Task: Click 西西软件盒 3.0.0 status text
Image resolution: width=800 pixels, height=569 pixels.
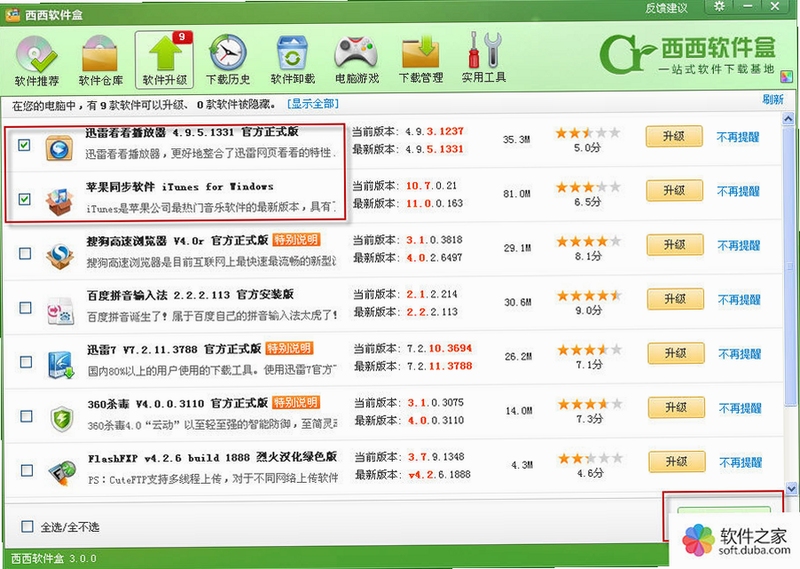Action: 54,558
